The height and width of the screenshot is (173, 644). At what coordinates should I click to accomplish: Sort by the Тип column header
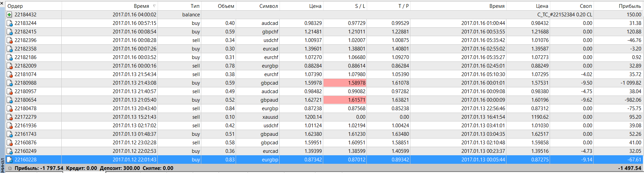coord(179,6)
